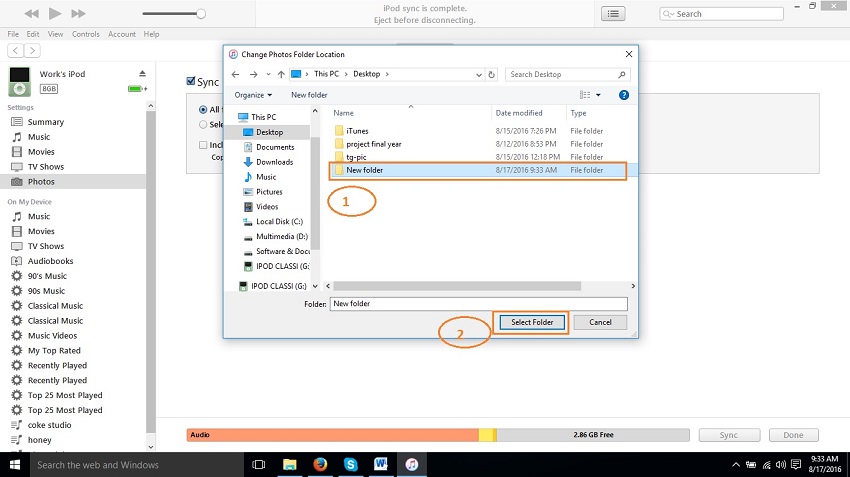Open the Account menu
The height and width of the screenshot is (477, 850).
tap(122, 34)
